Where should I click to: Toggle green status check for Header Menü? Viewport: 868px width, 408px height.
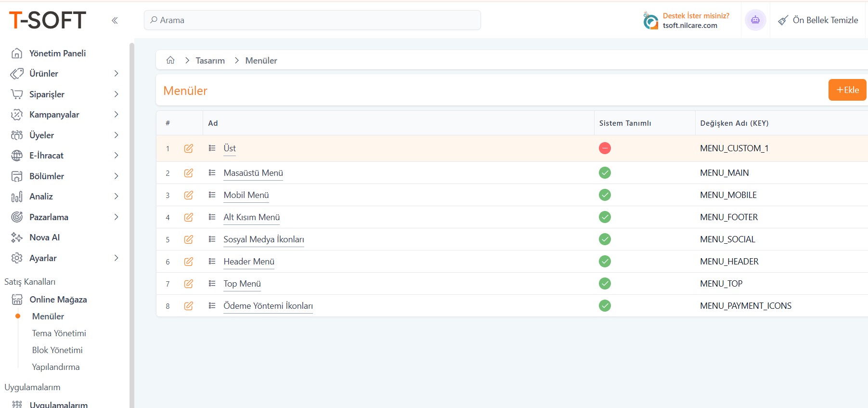(605, 262)
